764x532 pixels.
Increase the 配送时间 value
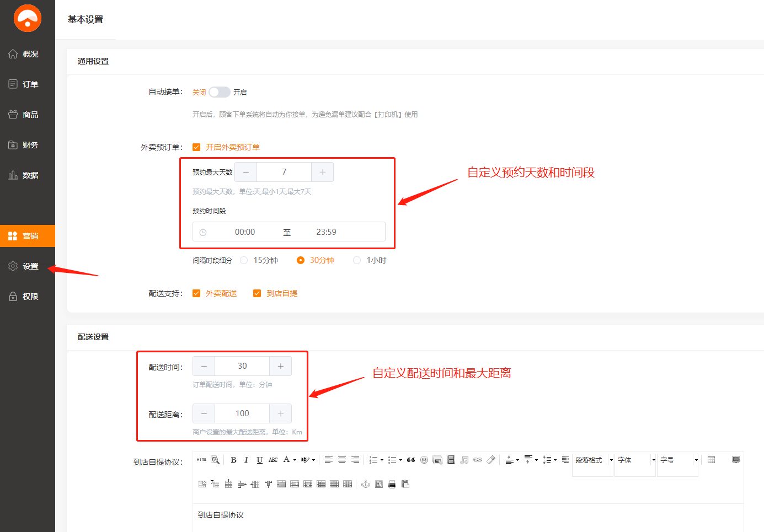281,366
